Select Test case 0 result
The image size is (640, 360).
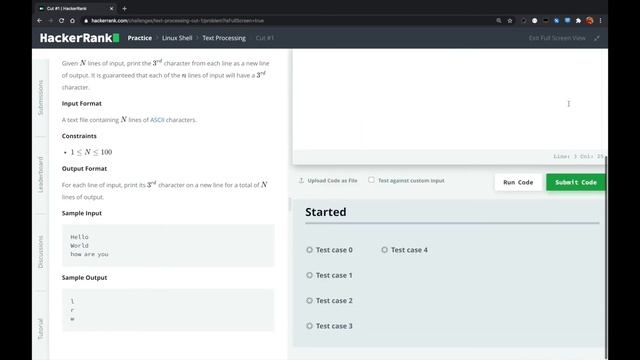click(x=329, y=250)
